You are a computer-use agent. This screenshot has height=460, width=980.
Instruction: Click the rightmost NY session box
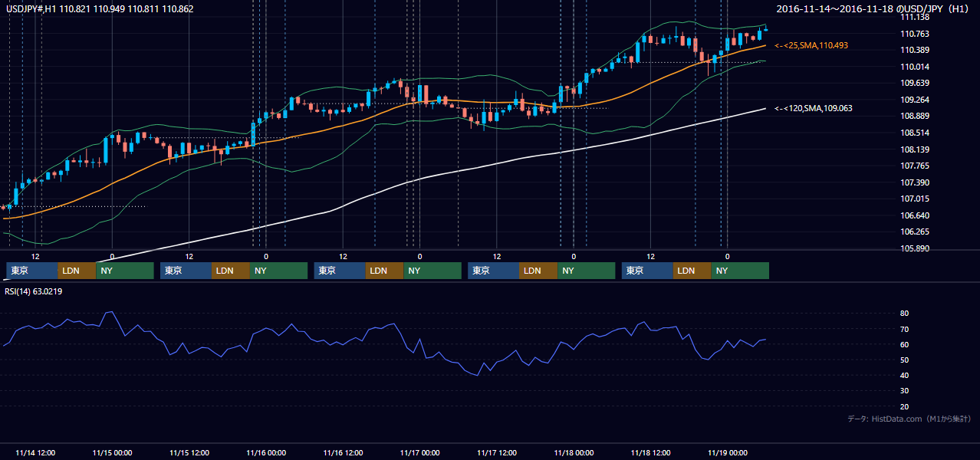pyautogui.click(x=740, y=271)
